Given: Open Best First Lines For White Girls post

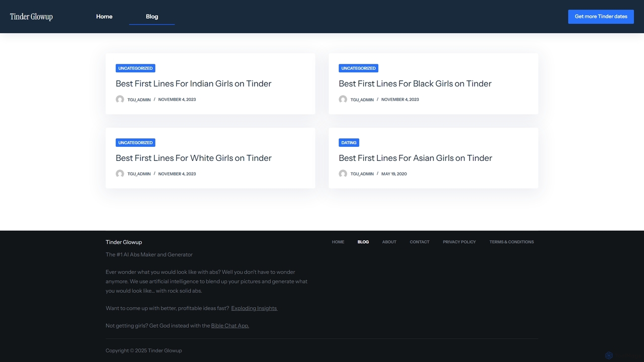Looking at the screenshot, I should (194, 158).
